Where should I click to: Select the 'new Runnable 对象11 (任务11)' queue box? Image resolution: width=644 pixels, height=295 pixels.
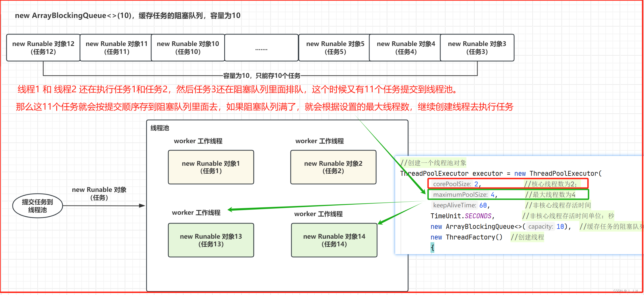pos(116,48)
